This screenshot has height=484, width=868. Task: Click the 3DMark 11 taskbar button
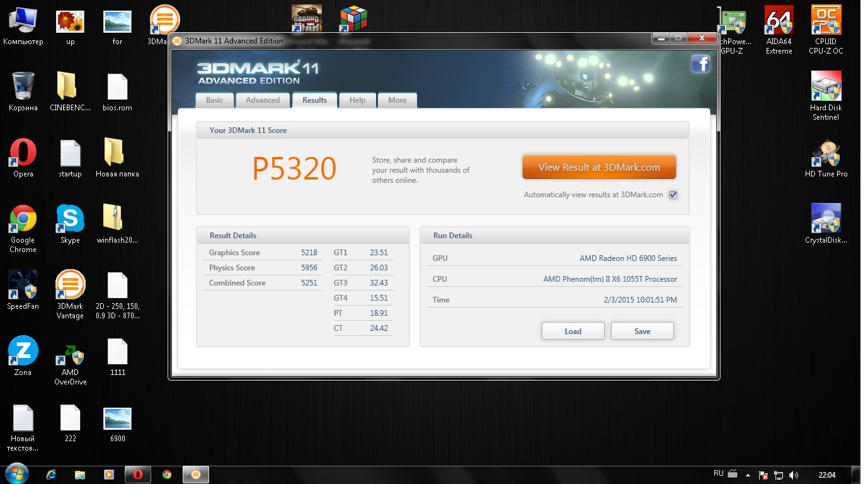click(x=196, y=475)
